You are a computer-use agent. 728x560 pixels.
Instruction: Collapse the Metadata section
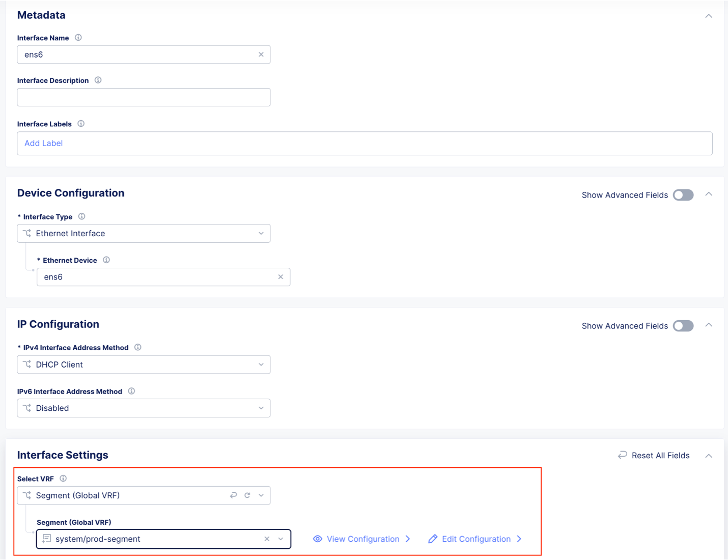pyautogui.click(x=709, y=16)
